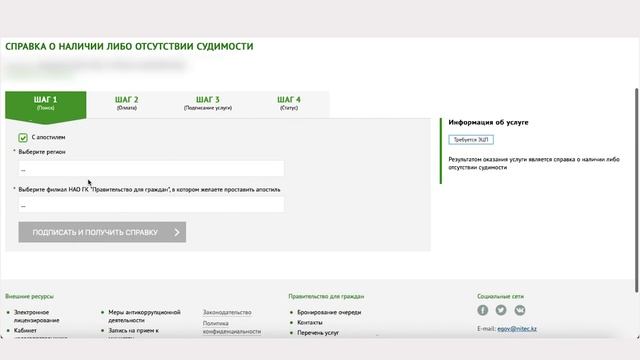Open the VK social icon
The width and height of the screenshot is (640, 360).
[520, 310]
